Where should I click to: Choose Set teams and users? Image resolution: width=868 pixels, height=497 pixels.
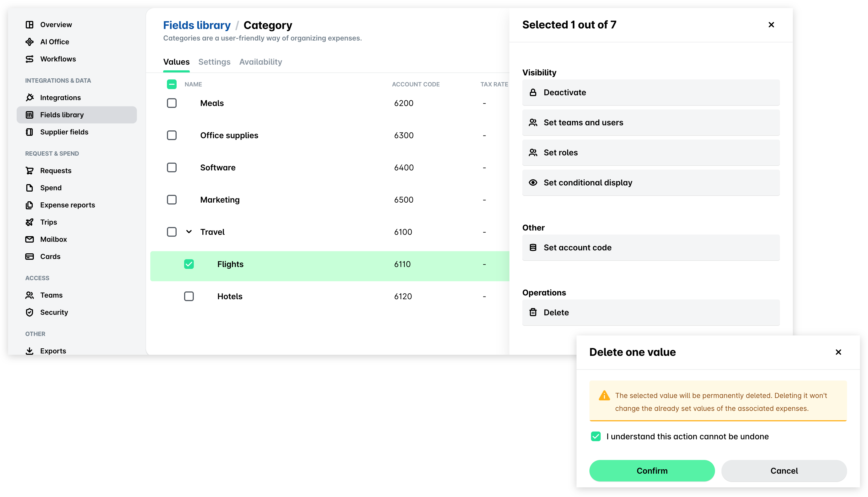651,122
